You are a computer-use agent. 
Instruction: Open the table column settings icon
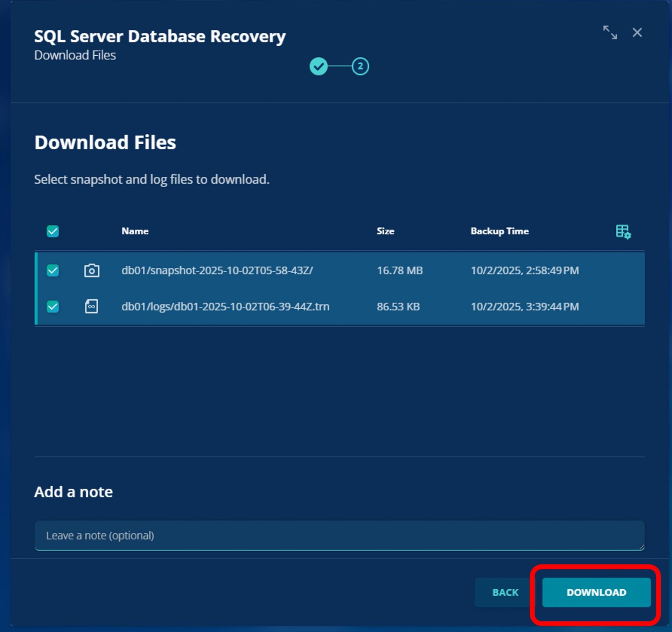pyautogui.click(x=623, y=232)
